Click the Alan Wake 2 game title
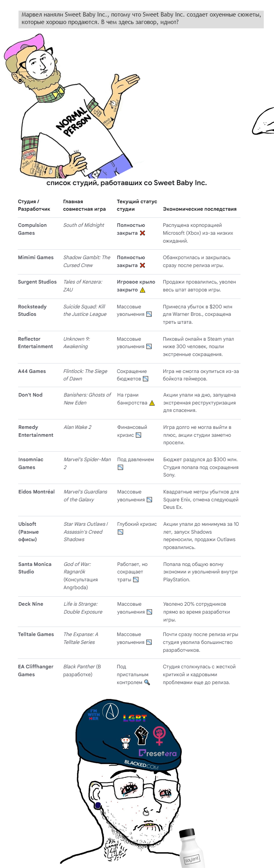The image size is (274, 868). coord(78,427)
